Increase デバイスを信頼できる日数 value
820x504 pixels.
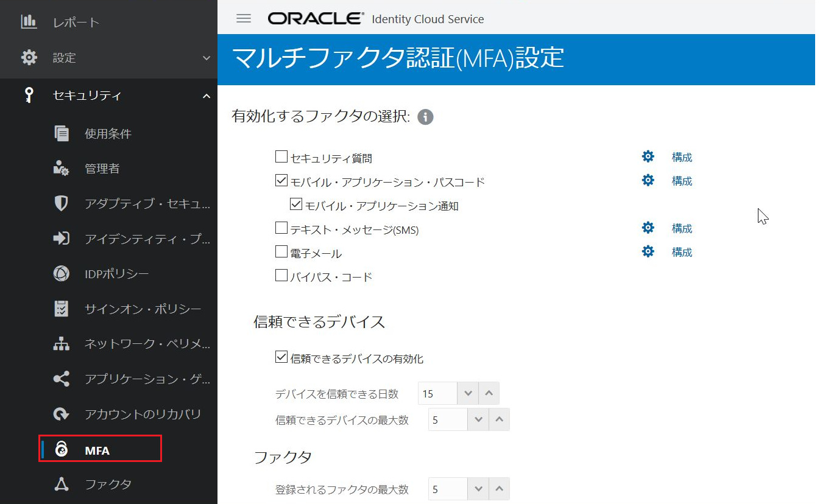tap(489, 393)
